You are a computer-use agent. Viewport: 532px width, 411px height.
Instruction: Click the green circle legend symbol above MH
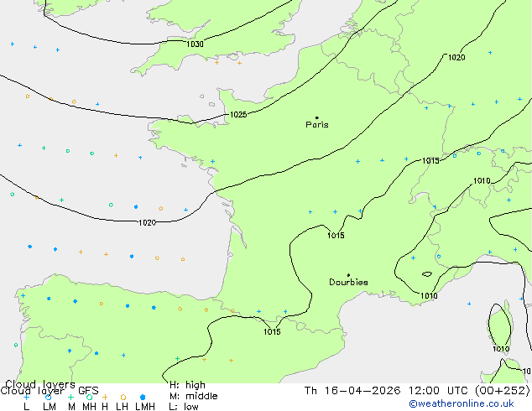coord(89,397)
